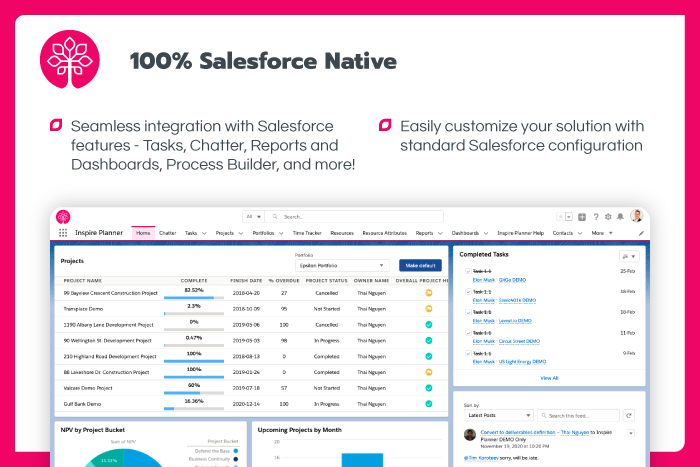Toggle the checkbox for the 10-Feb task
The height and width of the screenshot is (467, 700).
pos(468,312)
